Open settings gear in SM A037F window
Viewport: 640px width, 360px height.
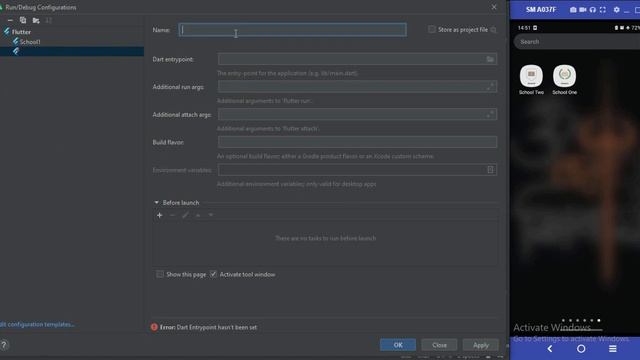pyautogui.click(x=616, y=9)
